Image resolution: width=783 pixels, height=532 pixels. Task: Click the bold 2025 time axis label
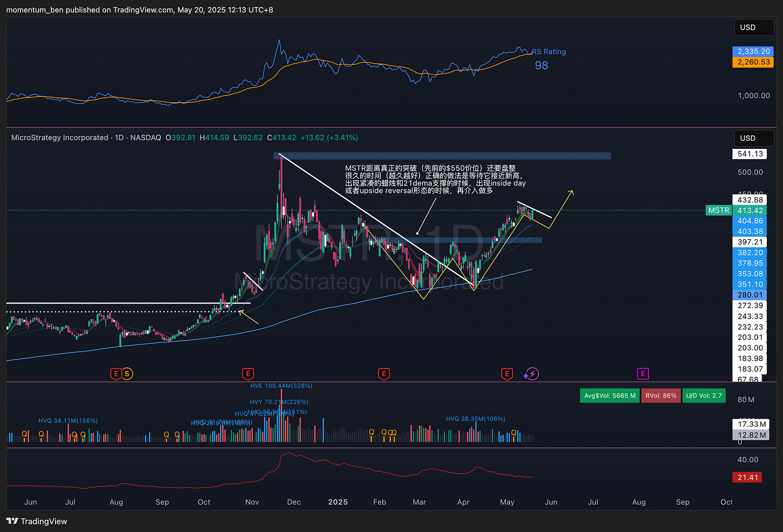coord(338,502)
